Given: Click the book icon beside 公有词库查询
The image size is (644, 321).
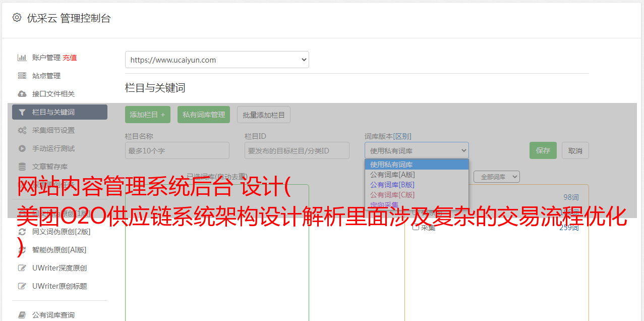Looking at the screenshot, I should point(22,315).
